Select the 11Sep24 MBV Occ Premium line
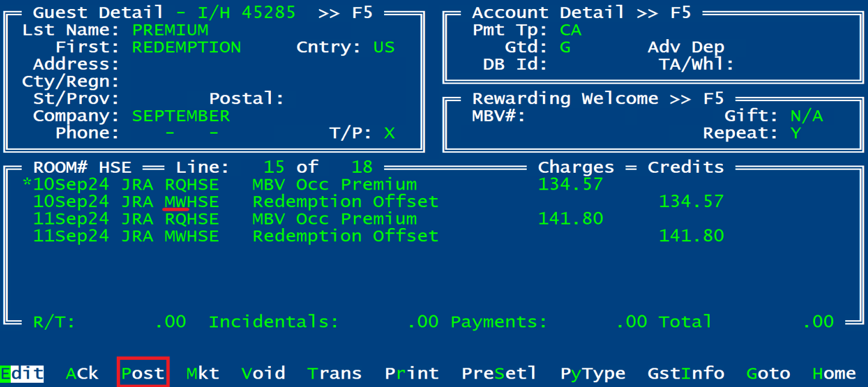Viewport: 868px width, 387px height. 334,218
